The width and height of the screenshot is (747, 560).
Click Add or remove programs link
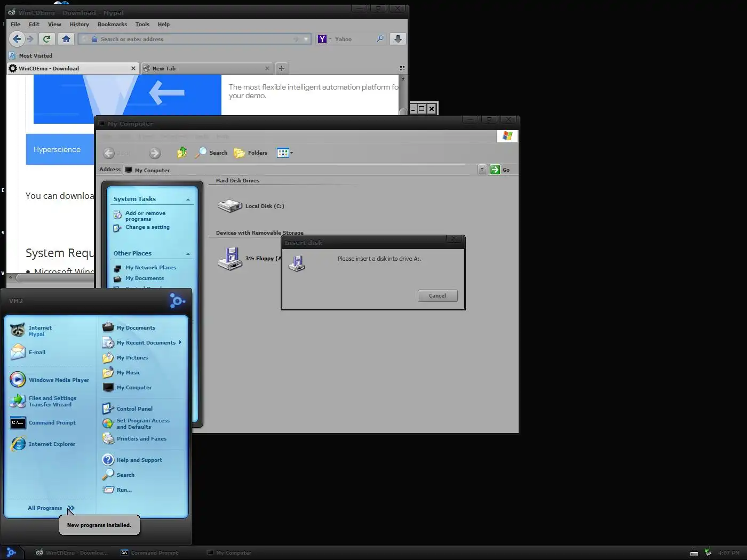145,216
